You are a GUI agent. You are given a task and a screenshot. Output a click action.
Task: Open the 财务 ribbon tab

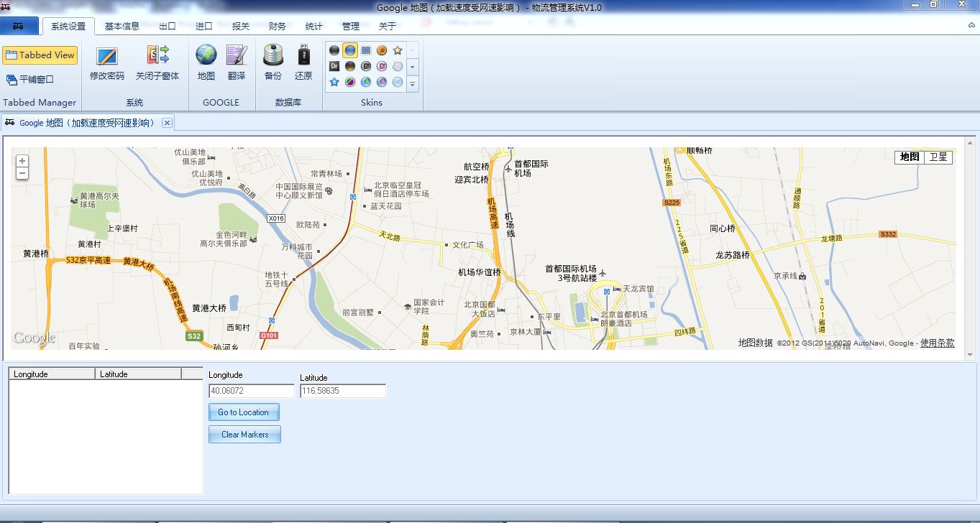point(277,27)
